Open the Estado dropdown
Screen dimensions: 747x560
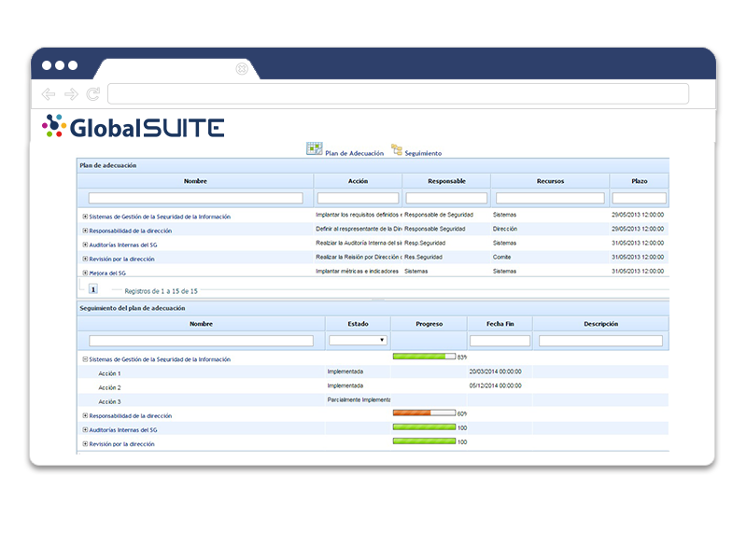coord(384,340)
